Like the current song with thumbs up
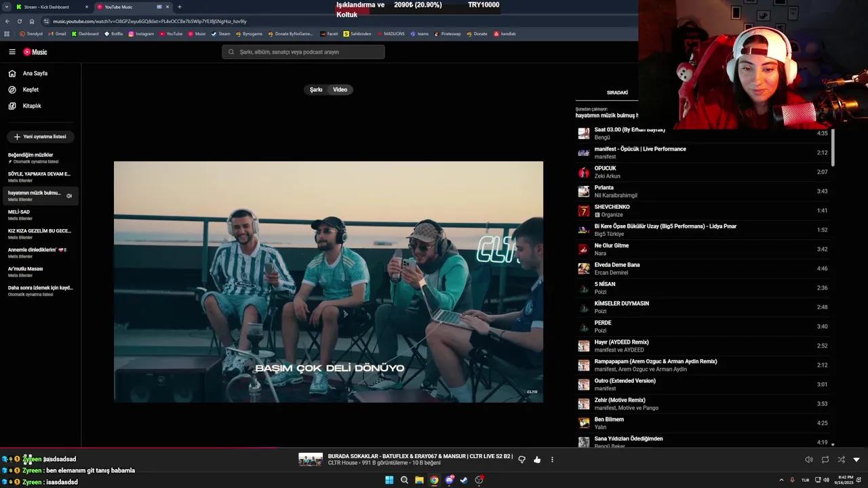The image size is (868, 488). tap(537, 460)
